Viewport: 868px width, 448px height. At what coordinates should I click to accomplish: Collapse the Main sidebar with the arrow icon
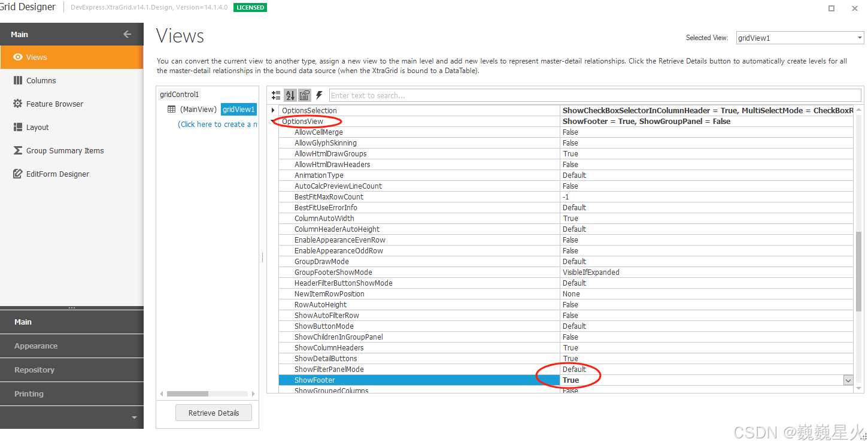[x=127, y=34]
